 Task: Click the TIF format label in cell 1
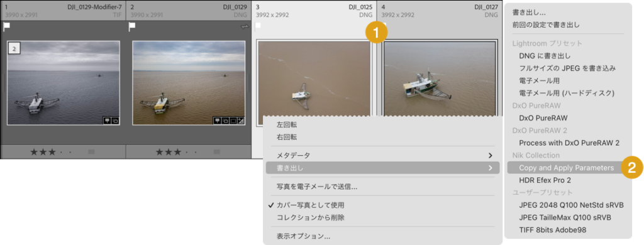pyautogui.click(x=118, y=15)
